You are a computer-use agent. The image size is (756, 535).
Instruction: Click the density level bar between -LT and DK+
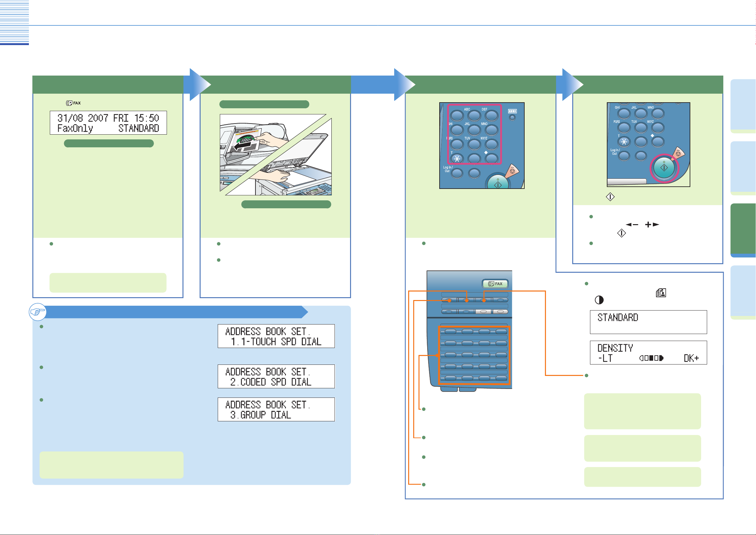click(x=652, y=358)
